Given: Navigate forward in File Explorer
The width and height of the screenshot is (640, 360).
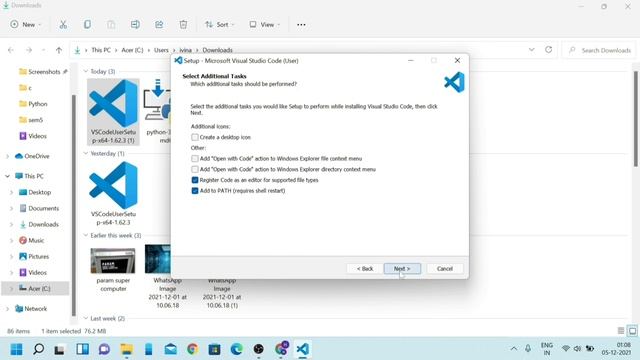Looking at the screenshot, I should pyautogui.click(x=29, y=50).
